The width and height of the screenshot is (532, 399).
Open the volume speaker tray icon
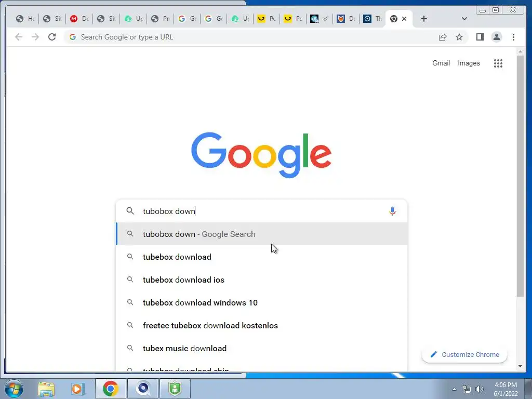[x=480, y=389]
